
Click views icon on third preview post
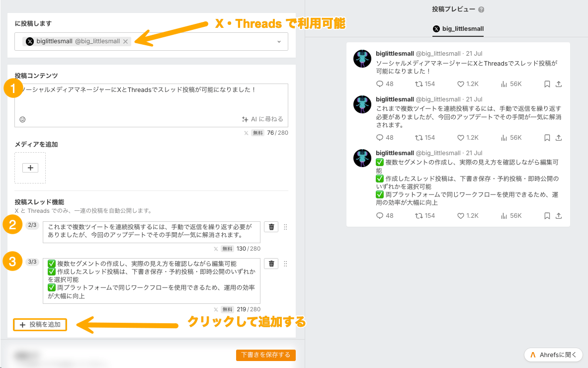point(504,216)
